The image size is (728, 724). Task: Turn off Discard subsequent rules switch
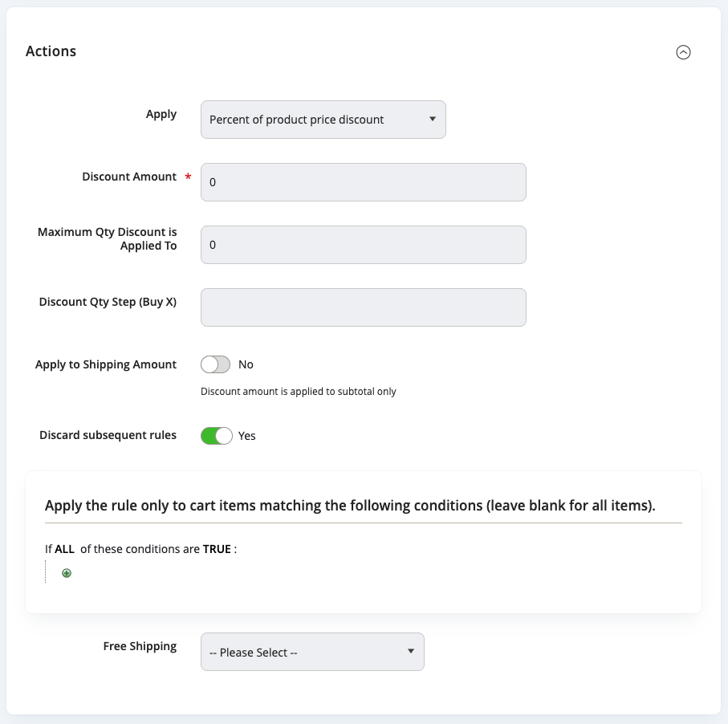216,436
